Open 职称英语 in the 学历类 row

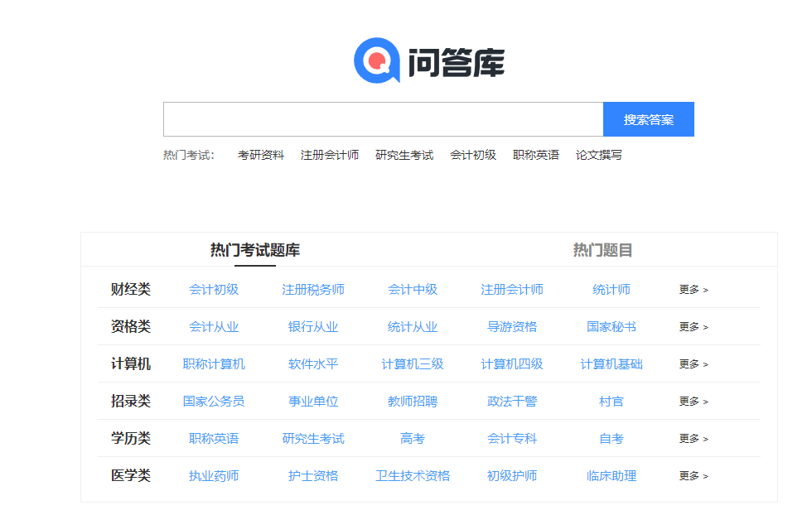(x=214, y=438)
